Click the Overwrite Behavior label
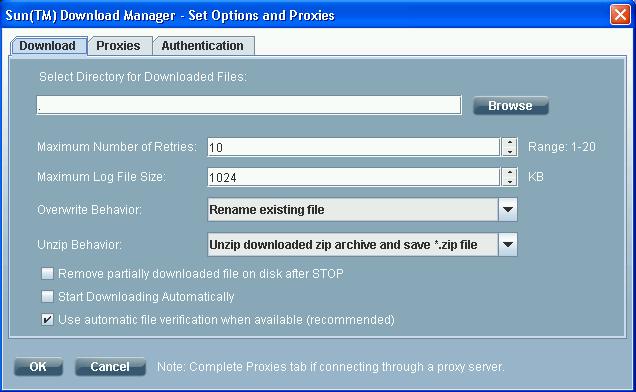Image resolution: width=636 pixels, height=392 pixels. [x=90, y=210]
